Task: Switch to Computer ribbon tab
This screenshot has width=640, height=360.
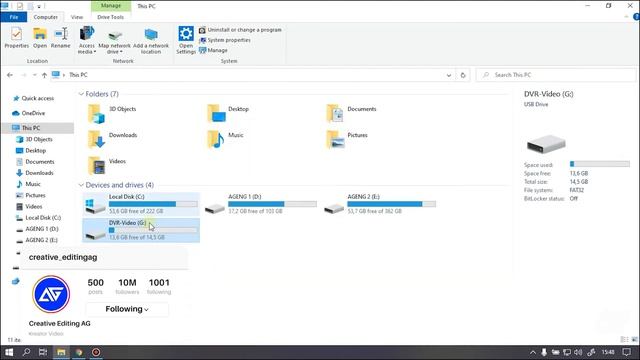Action: (x=46, y=17)
